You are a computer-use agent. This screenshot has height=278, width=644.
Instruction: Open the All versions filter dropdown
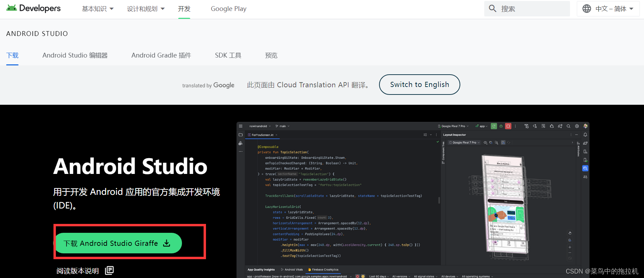coord(401,276)
